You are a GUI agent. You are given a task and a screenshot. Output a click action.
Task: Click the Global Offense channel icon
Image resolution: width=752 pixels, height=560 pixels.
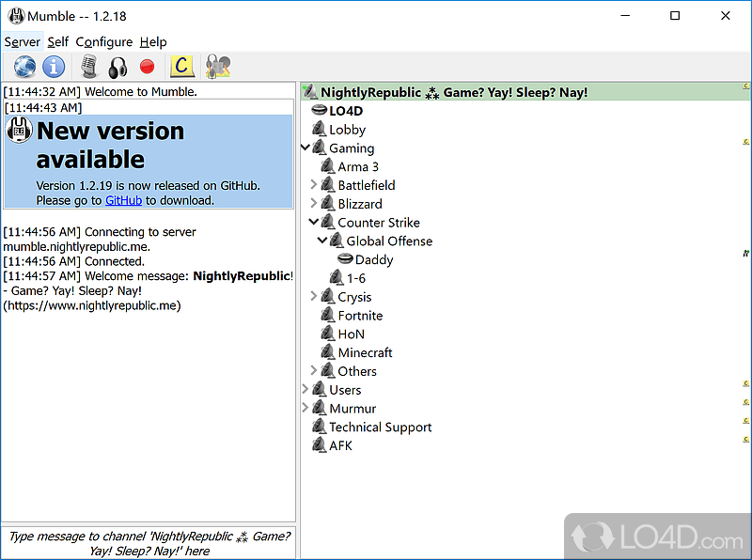[337, 241]
